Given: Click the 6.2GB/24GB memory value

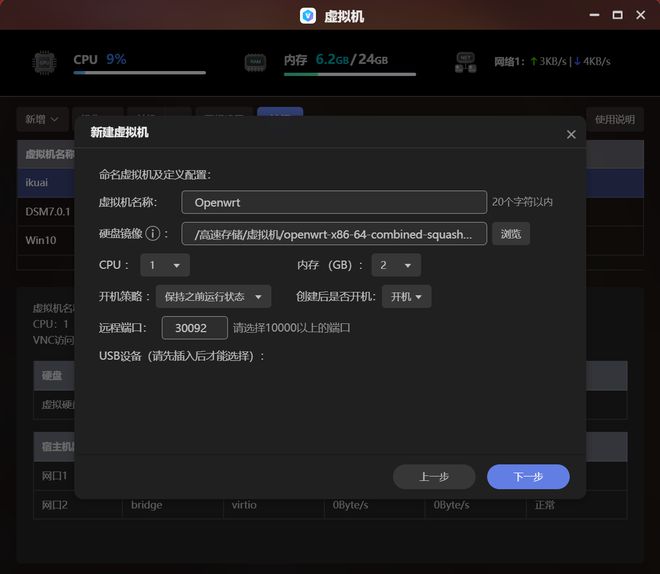Looking at the screenshot, I should click(x=352, y=59).
